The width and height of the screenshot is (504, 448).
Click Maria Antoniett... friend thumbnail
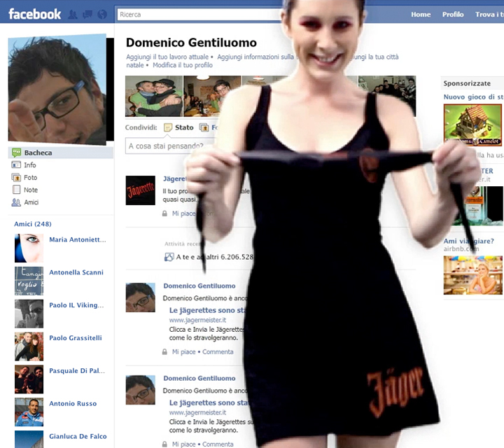tap(29, 248)
